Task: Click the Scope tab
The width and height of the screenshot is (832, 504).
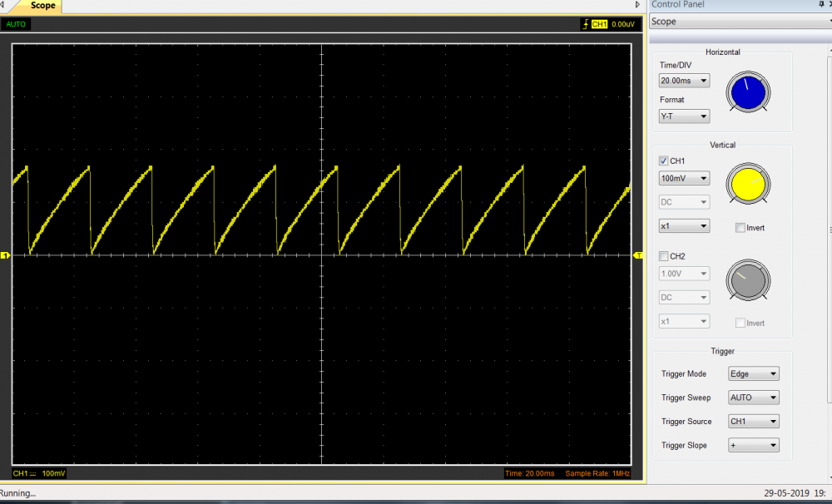Action: 42,5
